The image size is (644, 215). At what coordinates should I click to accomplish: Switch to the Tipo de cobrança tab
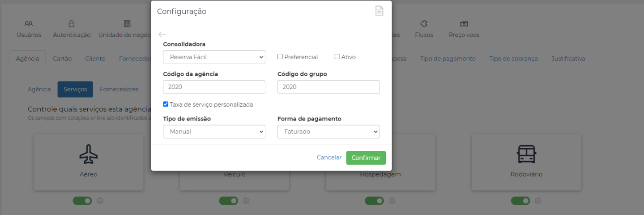pos(513,59)
